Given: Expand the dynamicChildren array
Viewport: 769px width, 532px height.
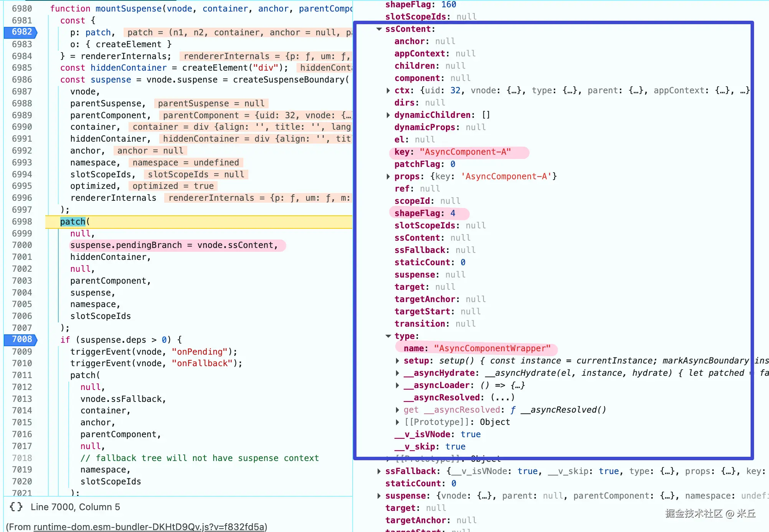Looking at the screenshot, I should [x=388, y=115].
